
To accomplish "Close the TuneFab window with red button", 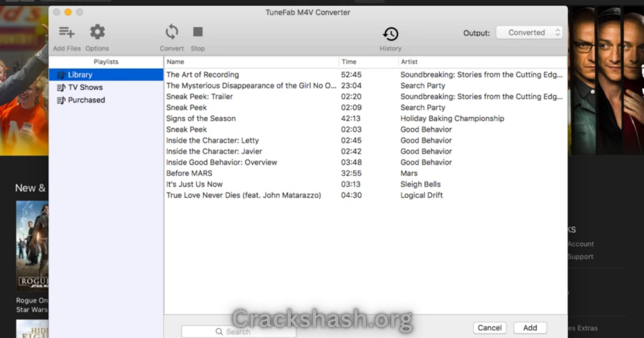I will click(x=56, y=12).
